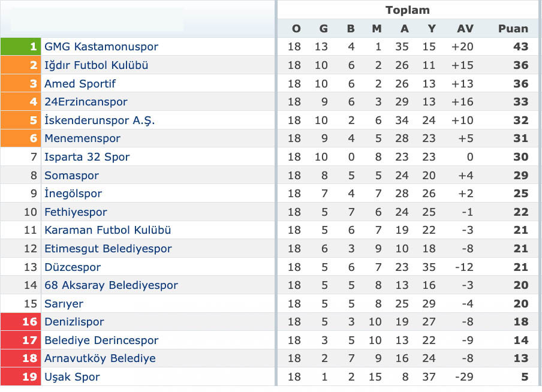Click the Toplam table header

408,10
